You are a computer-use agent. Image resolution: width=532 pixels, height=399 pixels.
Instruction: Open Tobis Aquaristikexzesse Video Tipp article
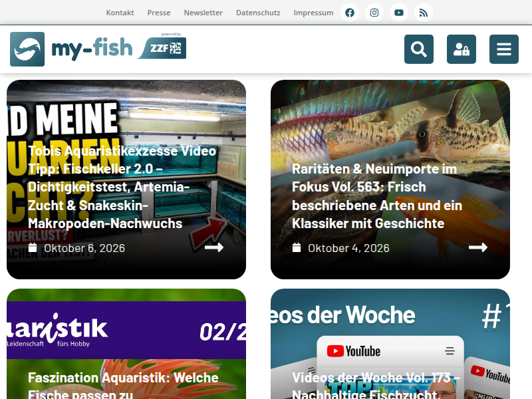122,188
